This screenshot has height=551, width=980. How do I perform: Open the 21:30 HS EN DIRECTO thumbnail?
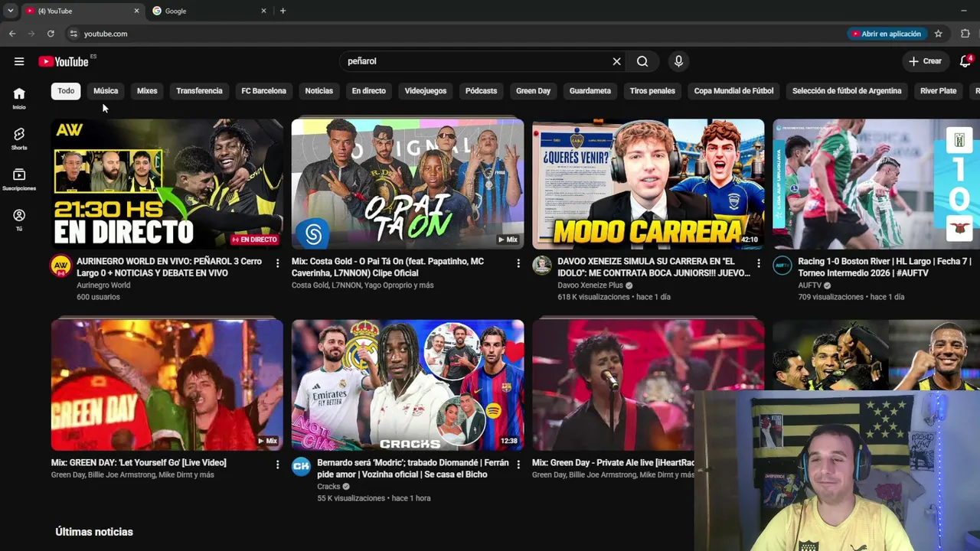(x=167, y=184)
